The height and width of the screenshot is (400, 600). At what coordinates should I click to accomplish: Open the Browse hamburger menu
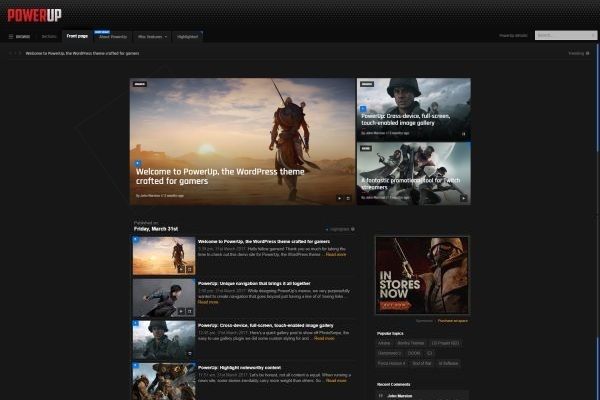pos(20,37)
